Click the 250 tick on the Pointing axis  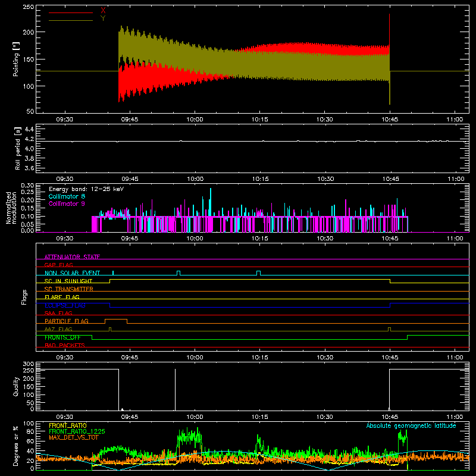(29, 7)
